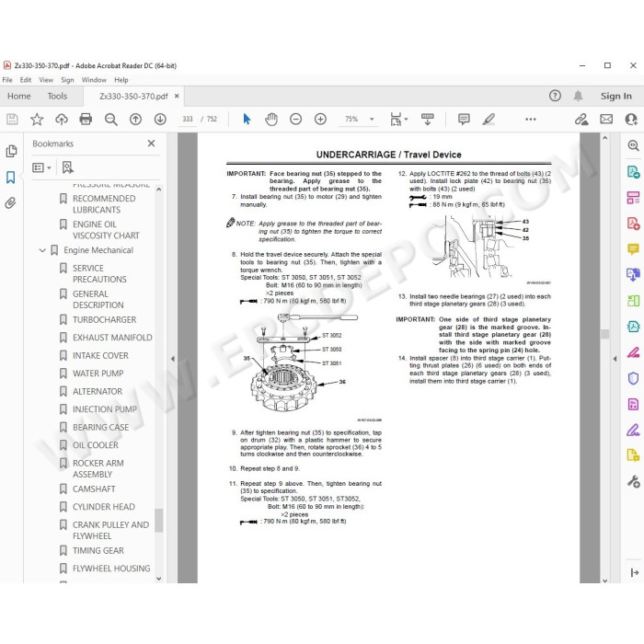Image resolution: width=644 pixels, height=644 pixels.
Task: Open More Tools wrench icon
Action: click(x=633, y=481)
